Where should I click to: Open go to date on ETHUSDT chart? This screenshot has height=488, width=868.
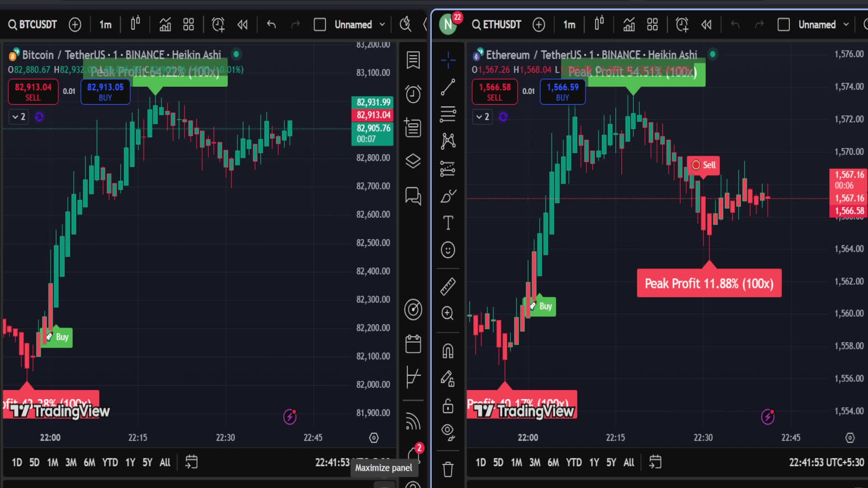(655, 462)
